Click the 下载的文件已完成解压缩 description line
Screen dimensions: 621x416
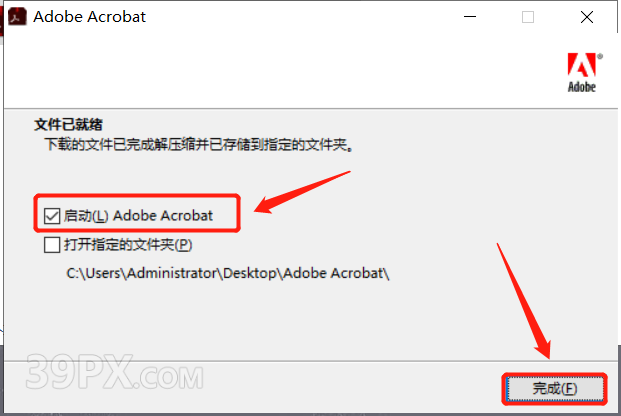click(x=199, y=145)
